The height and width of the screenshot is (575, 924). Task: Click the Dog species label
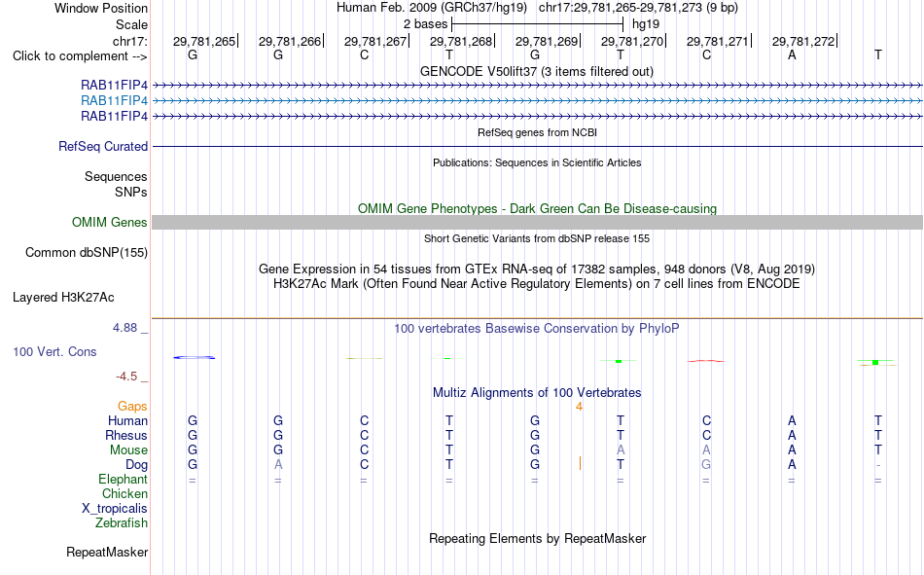(137, 465)
